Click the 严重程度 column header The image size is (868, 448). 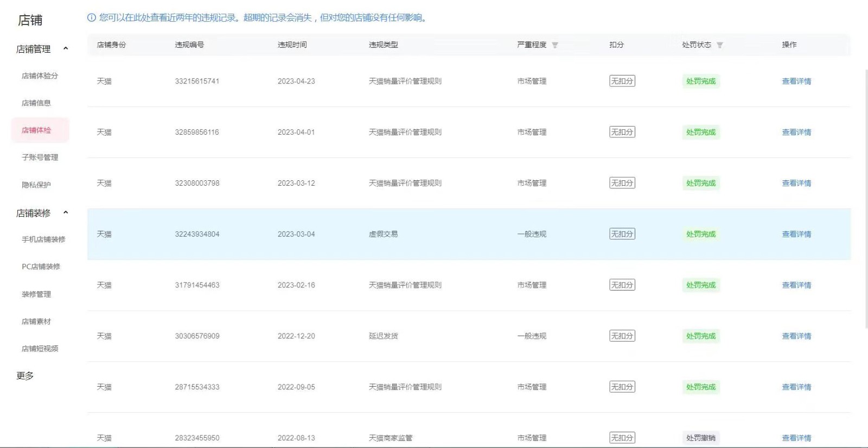pos(532,45)
